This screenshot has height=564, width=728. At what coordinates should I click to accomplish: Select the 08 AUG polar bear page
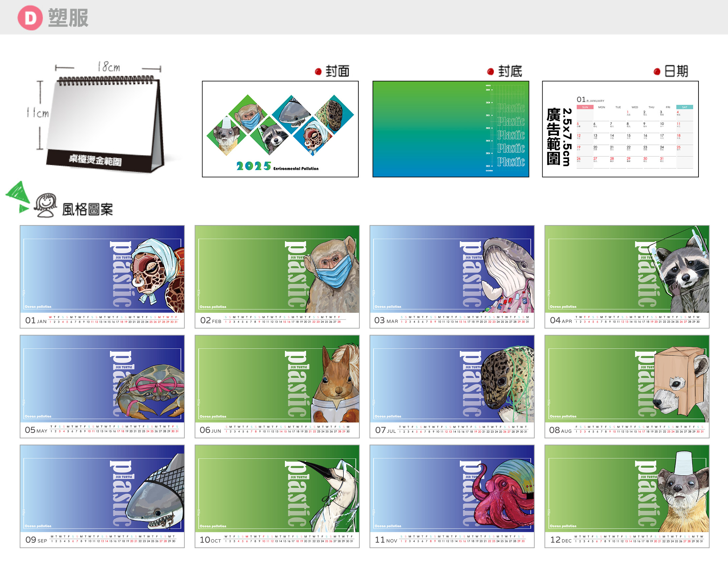click(627, 386)
